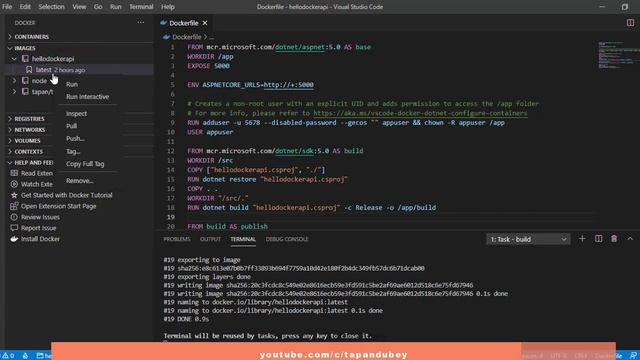Switch to the OUTPUT panel tab
Screen dimensions: 640x360
[210, 239]
